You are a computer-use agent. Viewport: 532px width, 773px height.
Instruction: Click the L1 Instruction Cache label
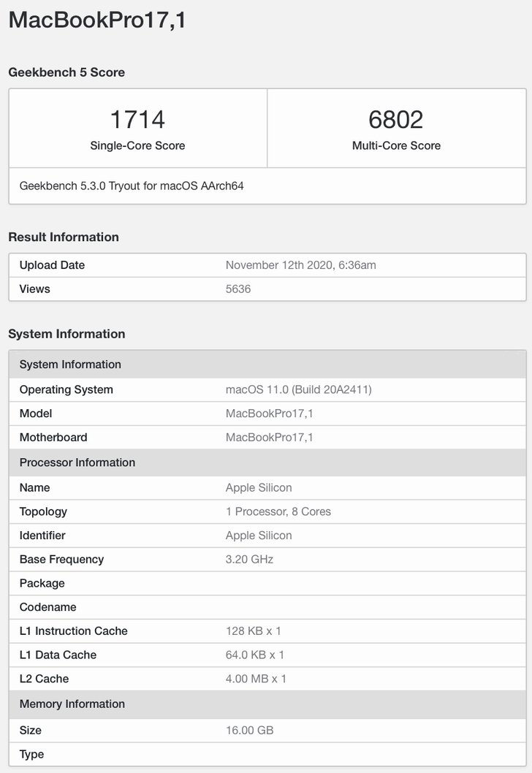[74, 631]
